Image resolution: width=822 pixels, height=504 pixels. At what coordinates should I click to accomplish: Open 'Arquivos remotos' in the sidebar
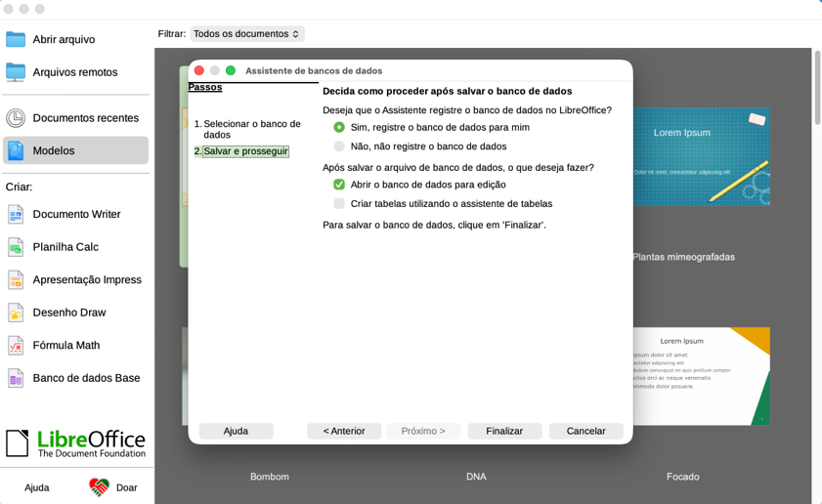coord(76,72)
